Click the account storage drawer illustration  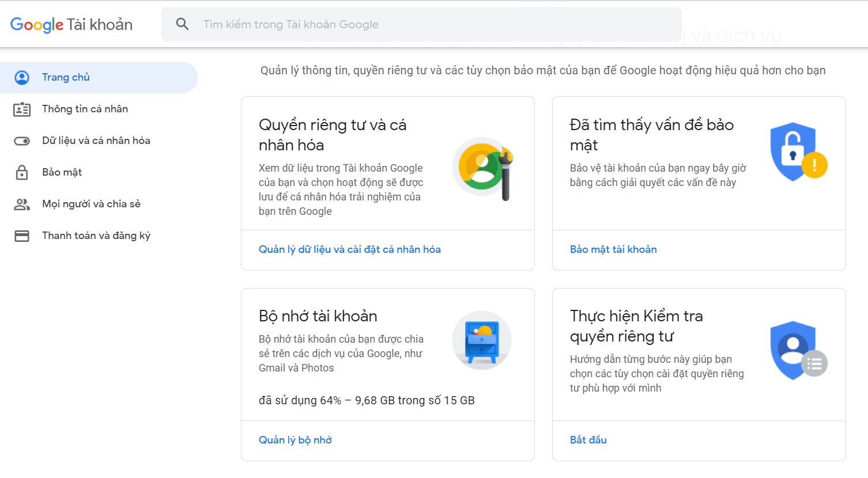tap(482, 340)
